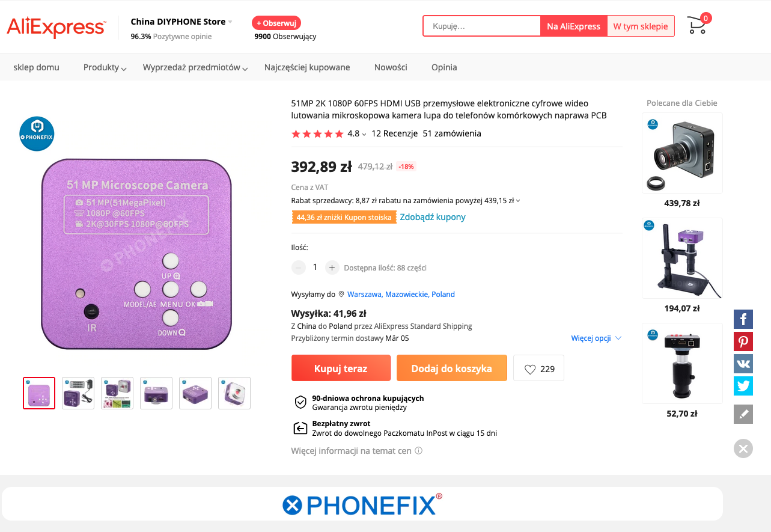771x532 pixels.
Task: Click the AliExpress logo
Action: 56,28
